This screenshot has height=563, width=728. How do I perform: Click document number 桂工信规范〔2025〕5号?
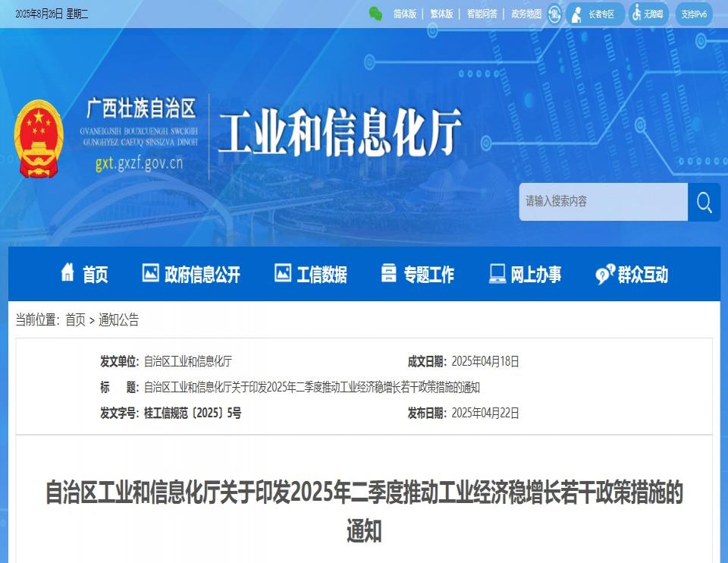[x=193, y=413]
